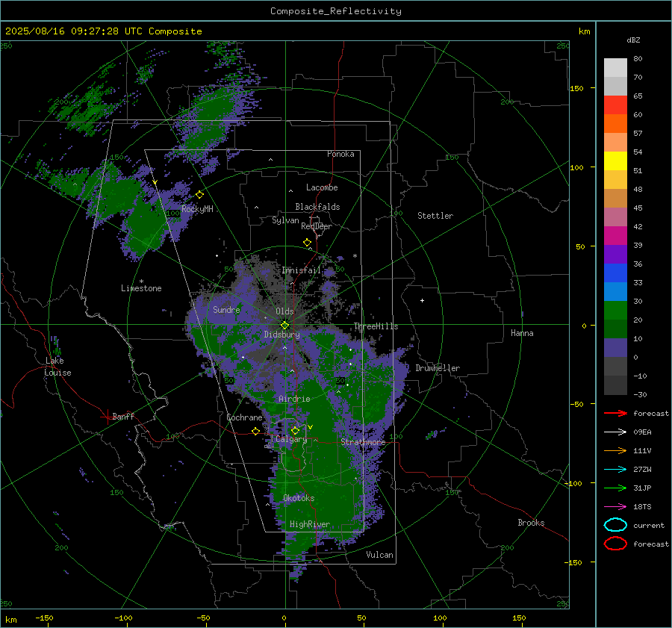Click the HighRiver label
The image size is (672, 628).
point(310,524)
